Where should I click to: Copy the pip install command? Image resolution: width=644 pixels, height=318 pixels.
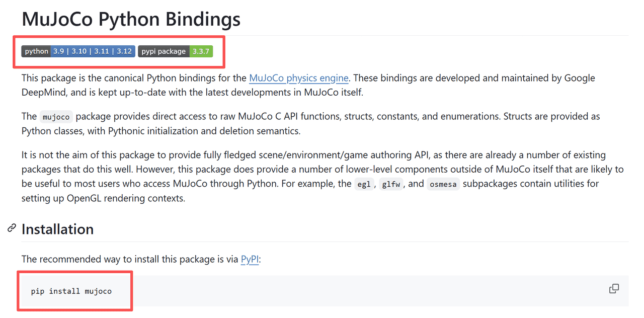pyautogui.click(x=614, y=289)
